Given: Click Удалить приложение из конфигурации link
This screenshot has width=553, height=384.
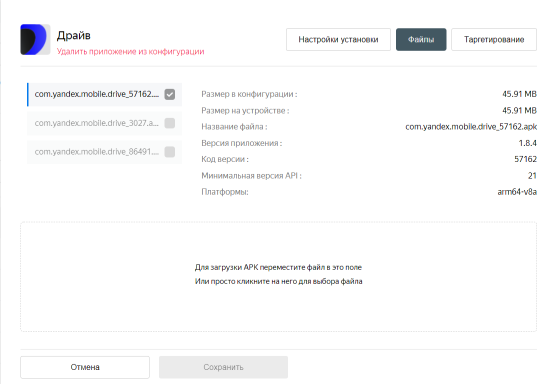Looking at the screenshot, I should tap(130, 51).
